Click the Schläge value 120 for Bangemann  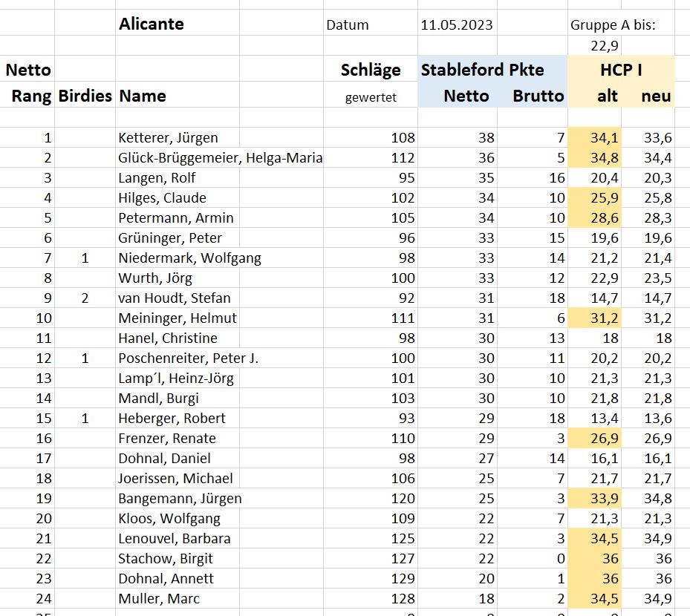[x=371, y=498]
